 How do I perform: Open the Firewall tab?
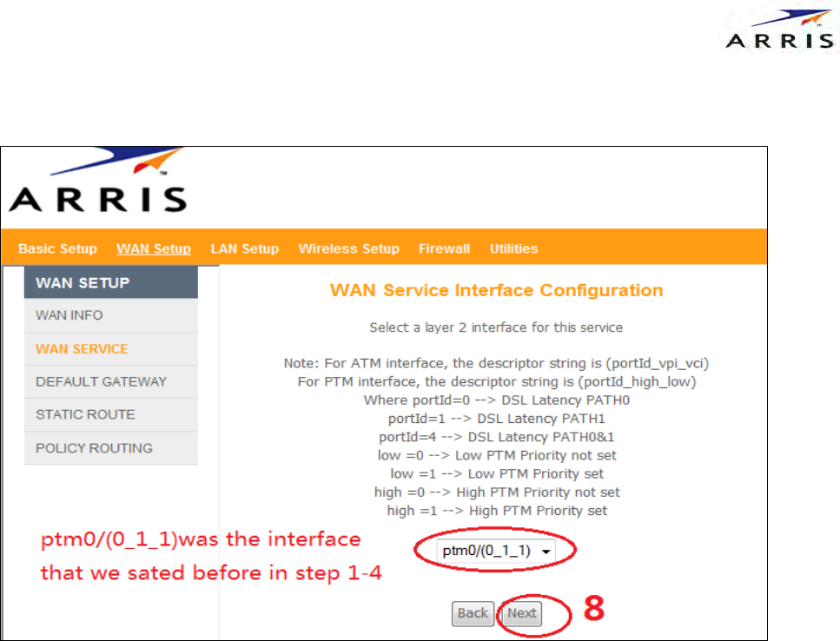pos(444,248)
